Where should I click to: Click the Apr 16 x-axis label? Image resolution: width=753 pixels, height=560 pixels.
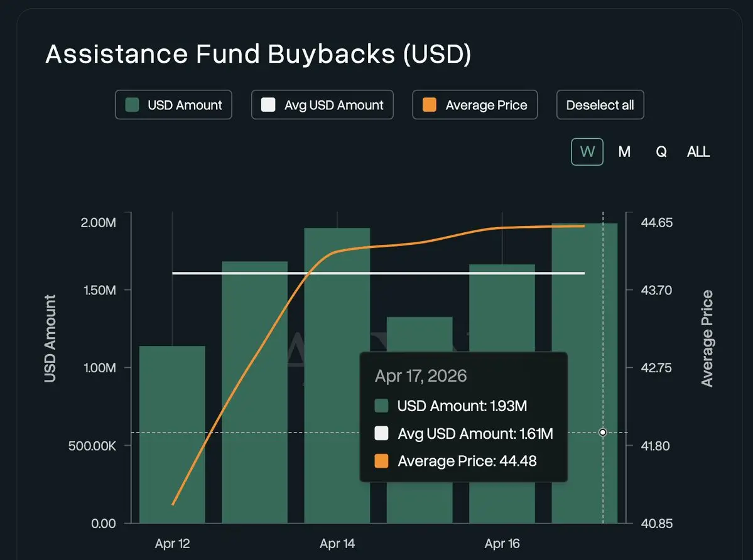(502, 544)
